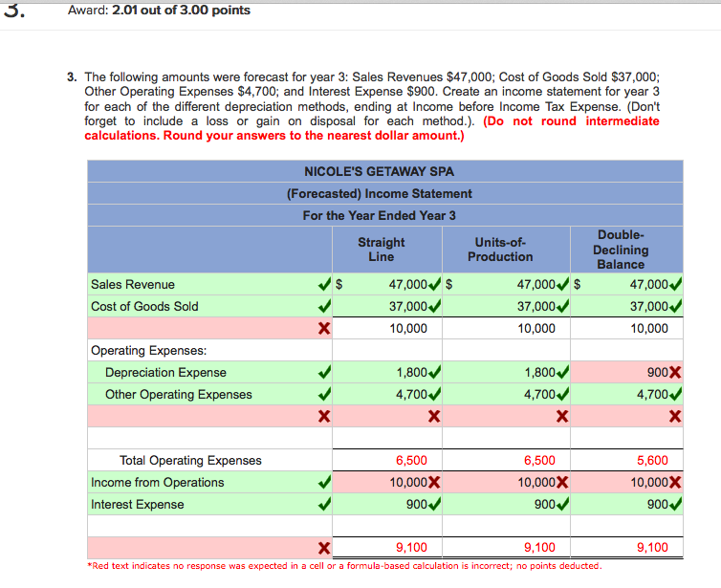Click the red rounding instruction text
This screenshot has height=588, width=721.
click(372, 128)
